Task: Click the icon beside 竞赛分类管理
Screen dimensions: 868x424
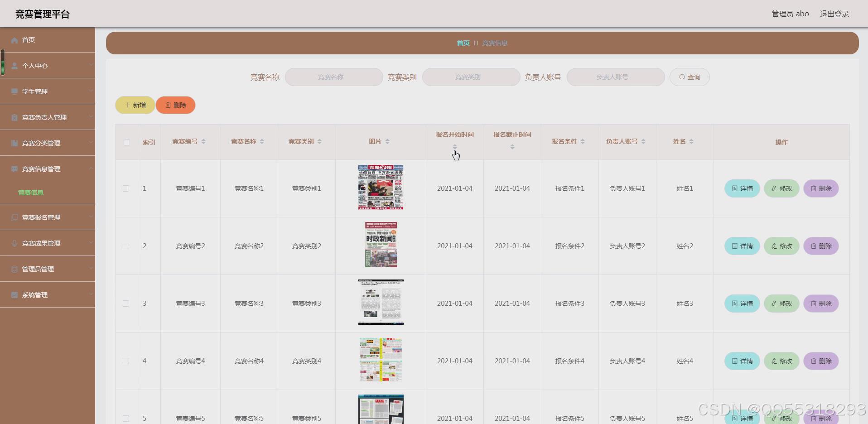Action: pos(14,144)
